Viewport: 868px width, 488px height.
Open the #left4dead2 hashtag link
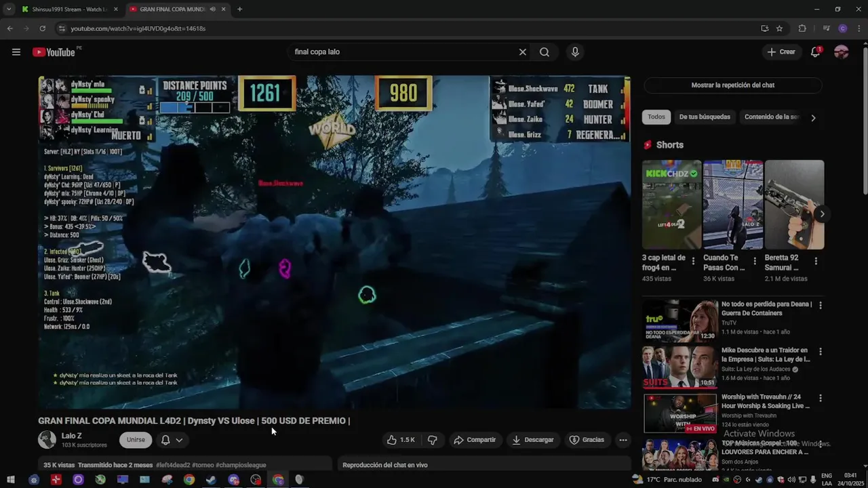tap(173, 465)
